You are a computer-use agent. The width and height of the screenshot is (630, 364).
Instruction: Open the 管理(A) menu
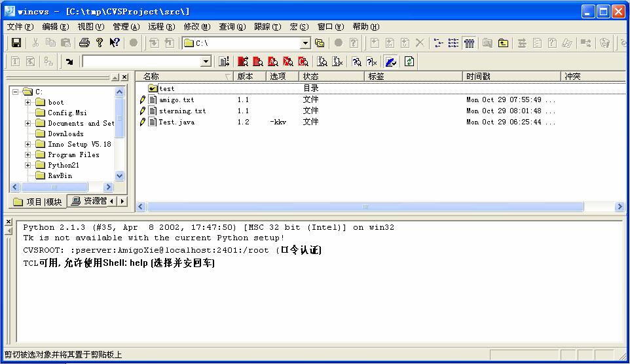[126, 27]
